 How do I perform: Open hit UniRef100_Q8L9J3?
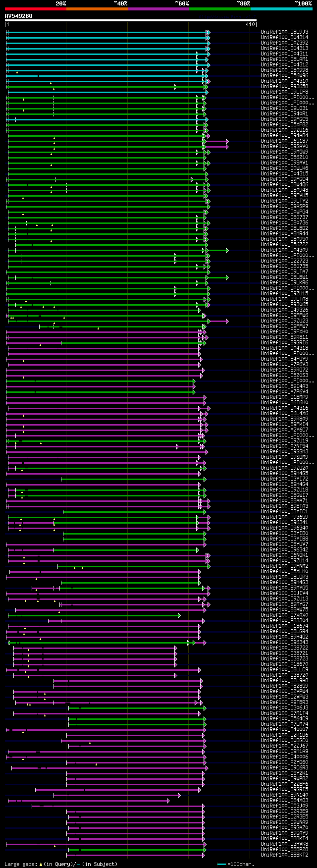click(x=284, y=32)
